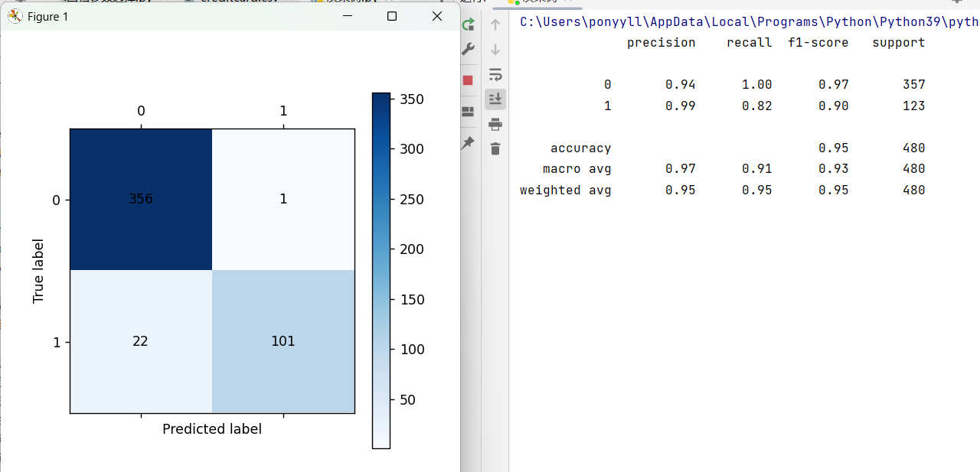Stop the process with the red square
This screenshot has height=472, width=980.
(x=468, y=80)
